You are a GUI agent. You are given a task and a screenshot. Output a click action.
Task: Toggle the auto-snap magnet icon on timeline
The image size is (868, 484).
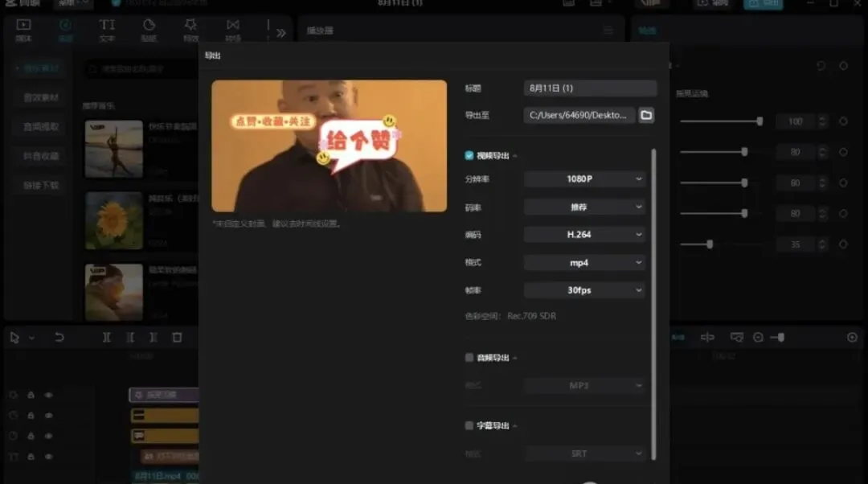tap(678, 337)
